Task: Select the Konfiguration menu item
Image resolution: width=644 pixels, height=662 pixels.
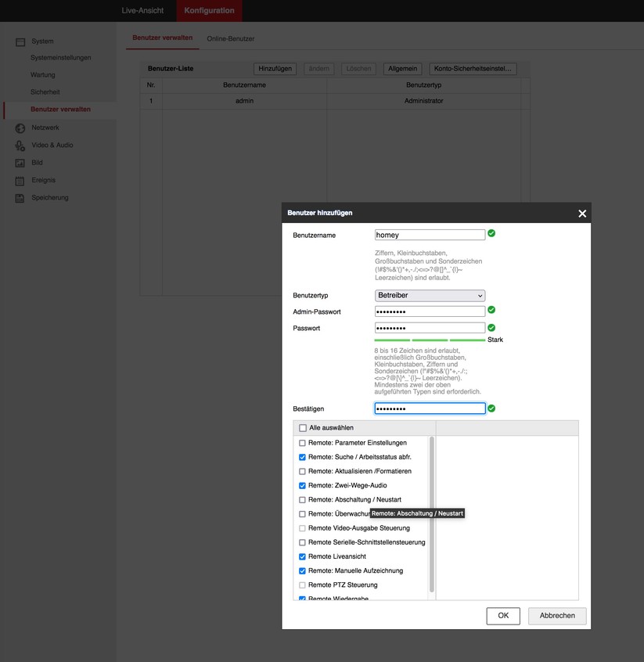Action: [208, 10]
